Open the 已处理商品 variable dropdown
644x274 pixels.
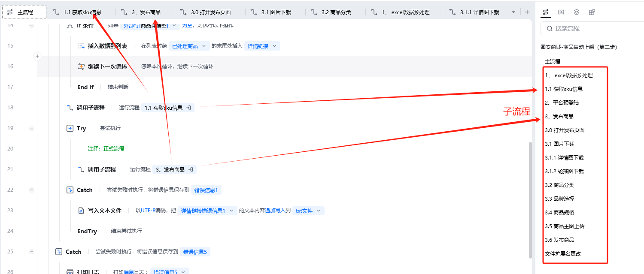tap(189, 46)
